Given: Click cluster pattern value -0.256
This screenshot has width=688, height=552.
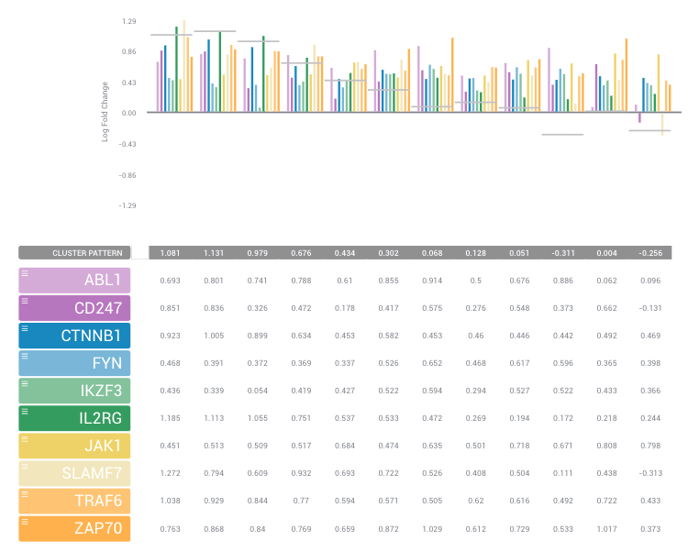Looking at the screenshot, I should click(650, 253).
